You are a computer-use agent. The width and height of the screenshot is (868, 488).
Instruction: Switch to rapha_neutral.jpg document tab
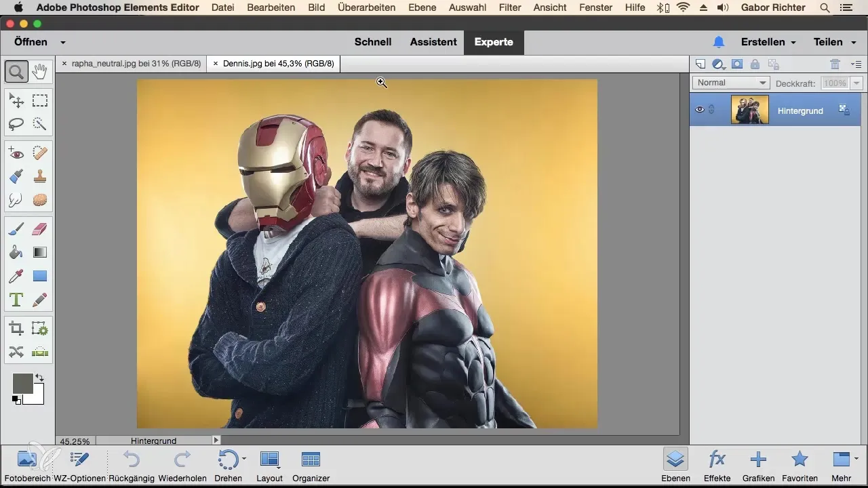coord(136,64)
